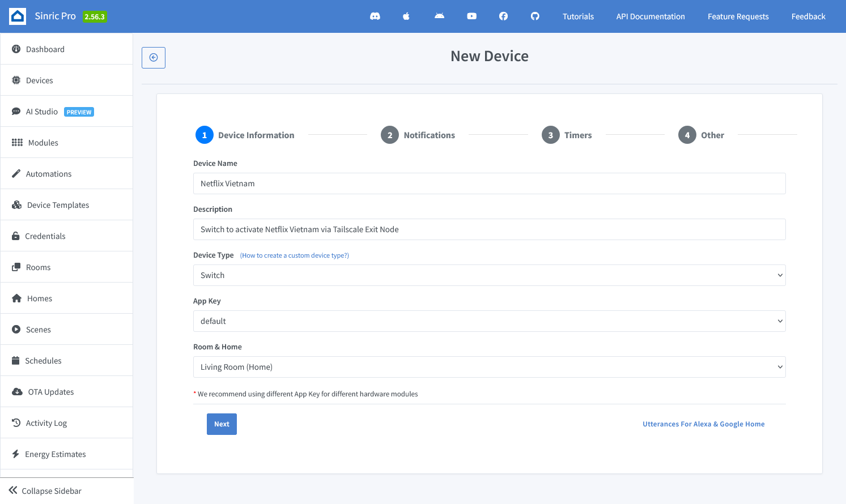The image size is (846, 504).
Task: Open OTA Updates in sidebar
Action: point(67,392)
